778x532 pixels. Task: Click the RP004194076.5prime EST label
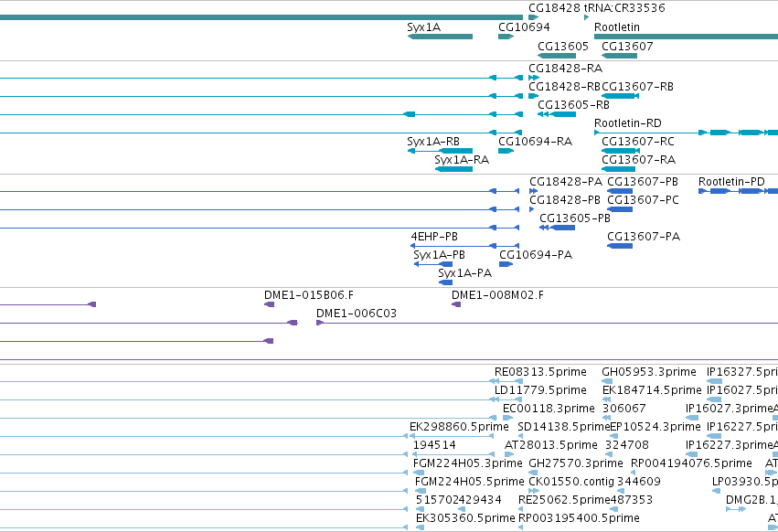[692, 464]
